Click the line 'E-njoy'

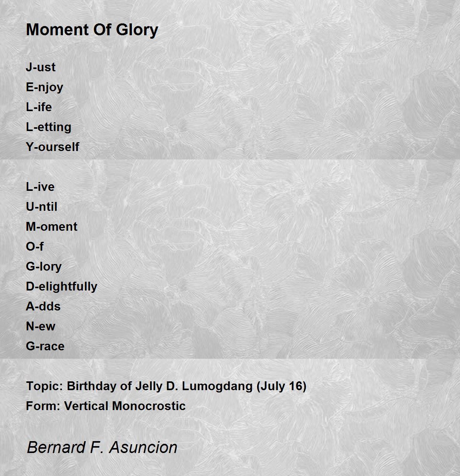pos(44,87)
